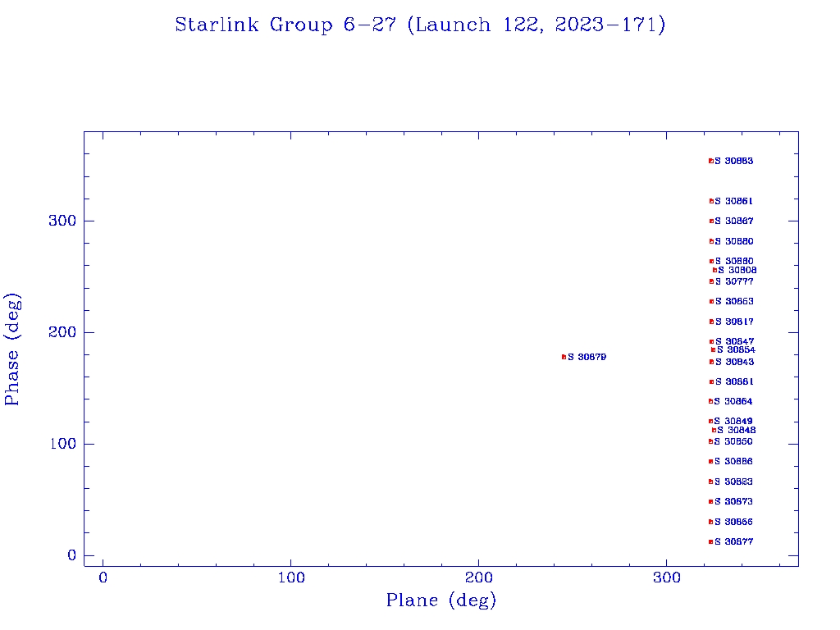Click the "S 30864" satellite label

(x=733, y=401)
